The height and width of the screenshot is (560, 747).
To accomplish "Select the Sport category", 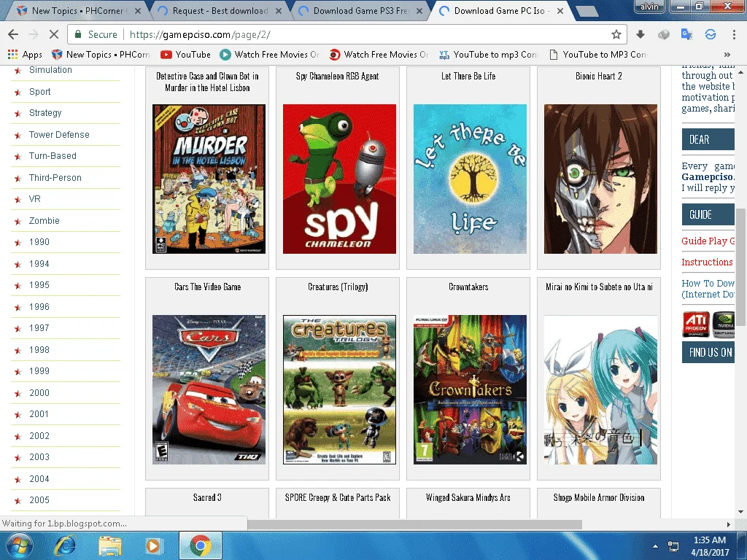I will [x=39, y=91].
